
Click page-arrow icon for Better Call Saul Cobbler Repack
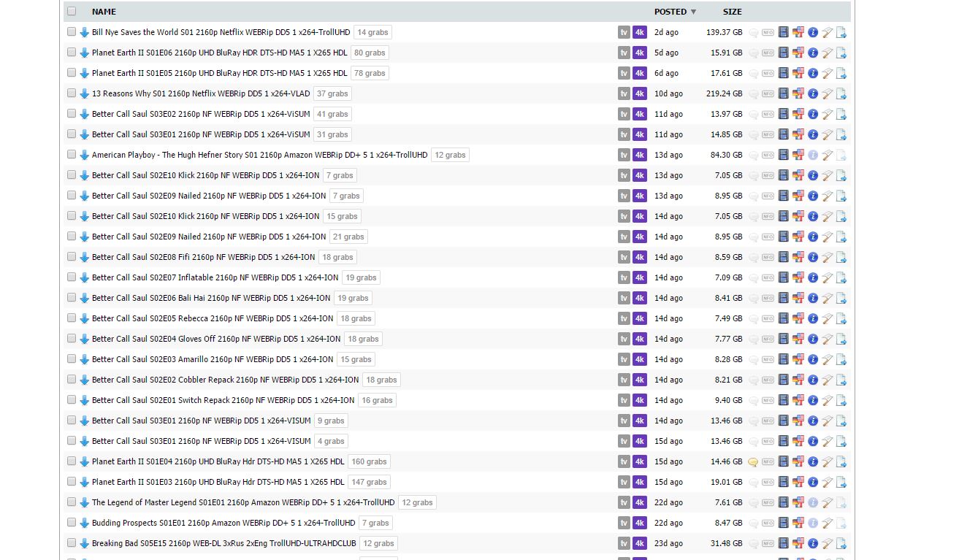pos(841,380)
